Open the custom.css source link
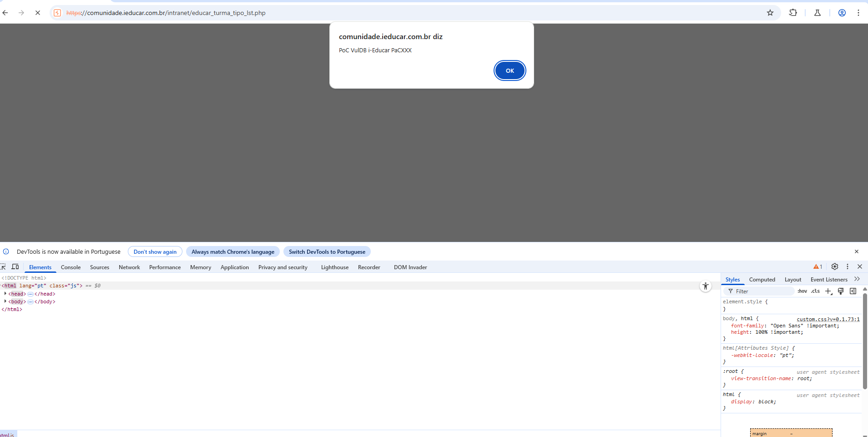Screen dimensions: 868x437 coord(828,319)
